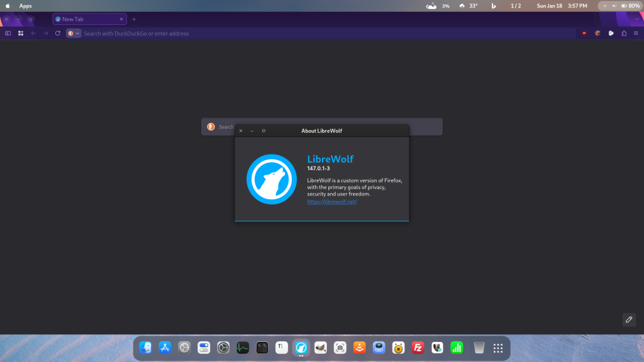Click the extensions grid icon

pyautogui.click(x=20, y=33)
